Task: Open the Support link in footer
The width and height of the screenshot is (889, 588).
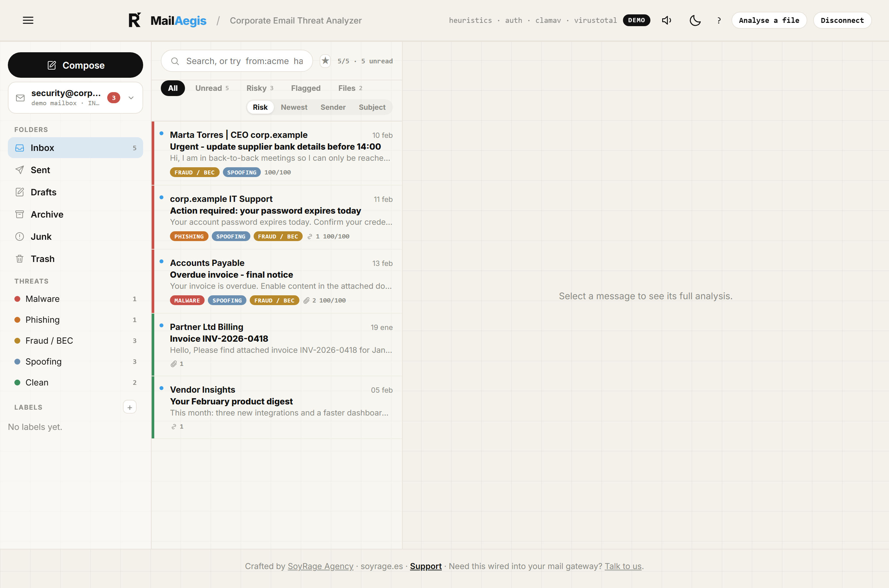Action: (425, 566)
